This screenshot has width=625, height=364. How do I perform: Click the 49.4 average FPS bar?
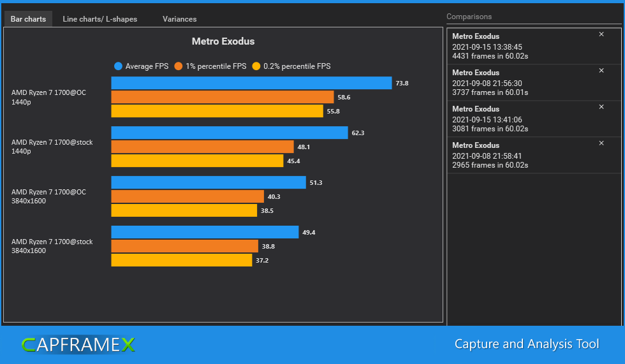click(x=205, y=232)
